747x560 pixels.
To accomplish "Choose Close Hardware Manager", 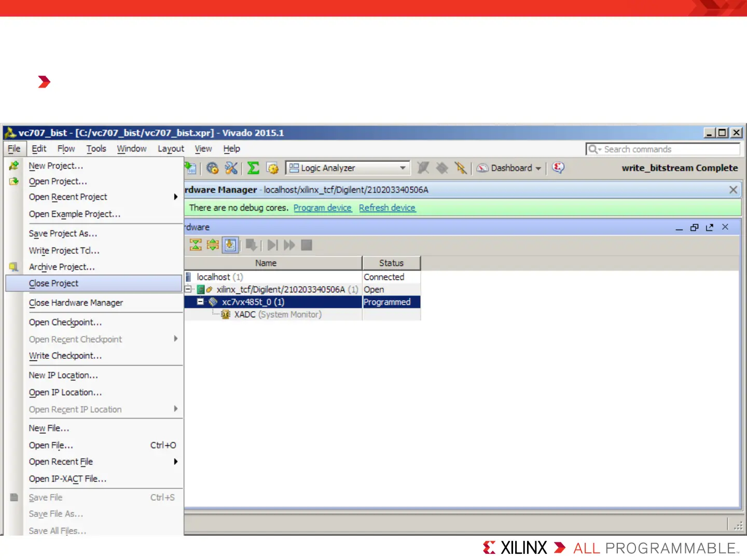I will point(94,303).
